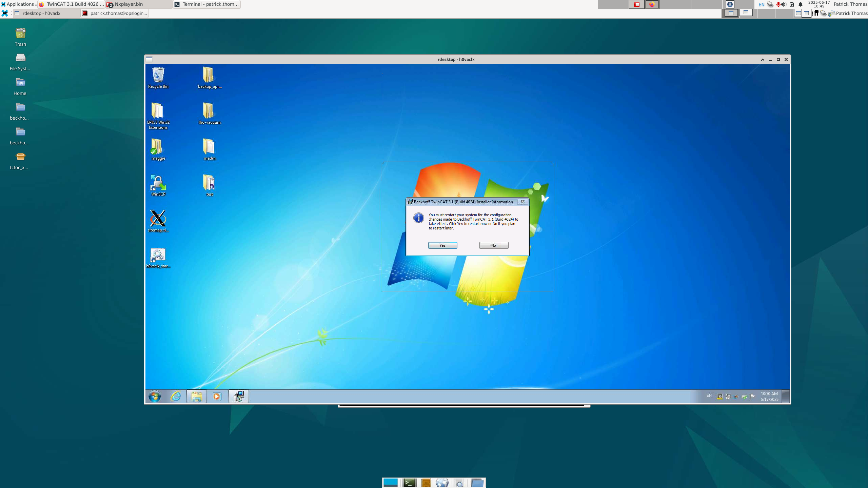Open the Windows Start menu orb
This screenshot has height=488, width=868.
155,396
